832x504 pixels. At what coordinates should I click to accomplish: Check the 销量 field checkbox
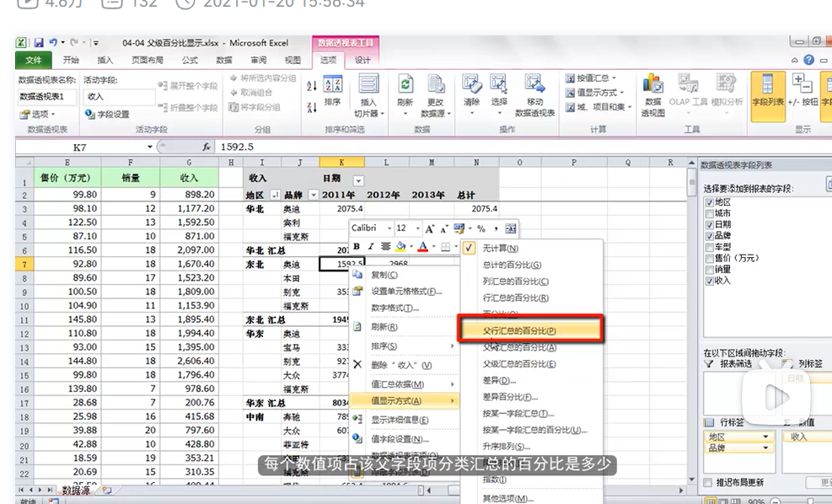click(x=710, y=270)
